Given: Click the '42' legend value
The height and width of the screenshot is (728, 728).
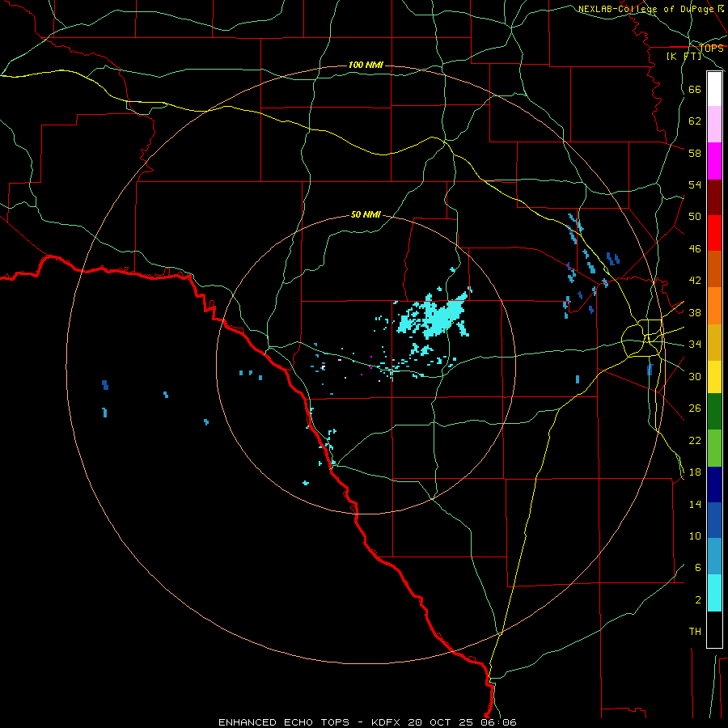Looking at the screenshot, I should 695,281.
